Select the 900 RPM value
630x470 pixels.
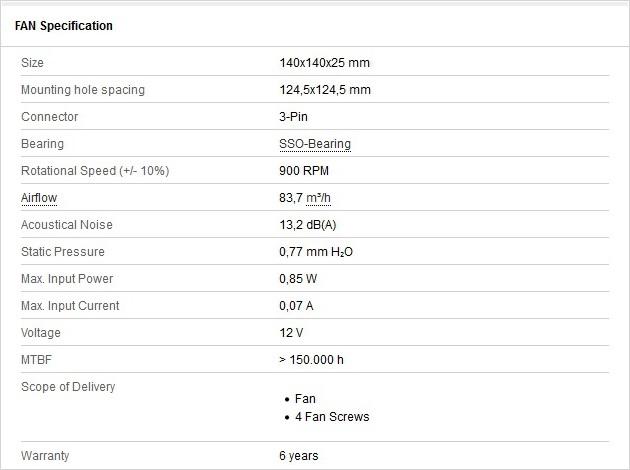coord(304,171)
